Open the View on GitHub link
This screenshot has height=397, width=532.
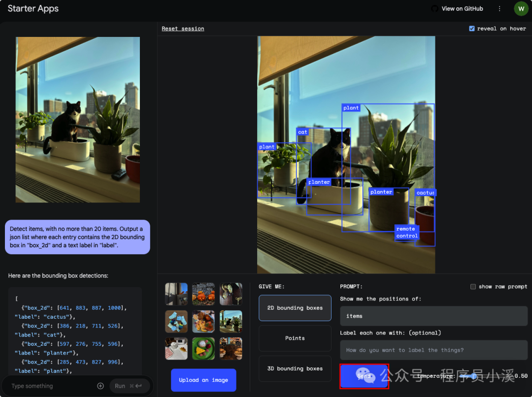pyautogui.click(x=462, y=9)
